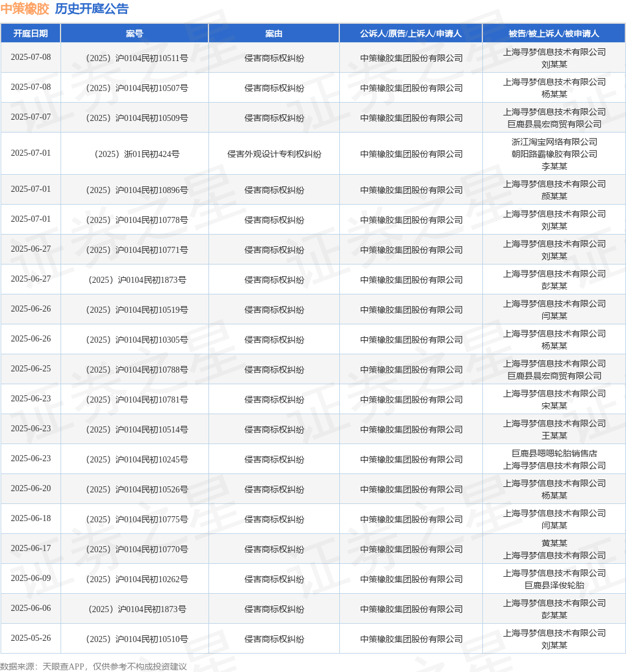Screen dimensions: 626x672
Task: Click the plaintiff in the 浙01民初424号 row
Action: (411, 154)
